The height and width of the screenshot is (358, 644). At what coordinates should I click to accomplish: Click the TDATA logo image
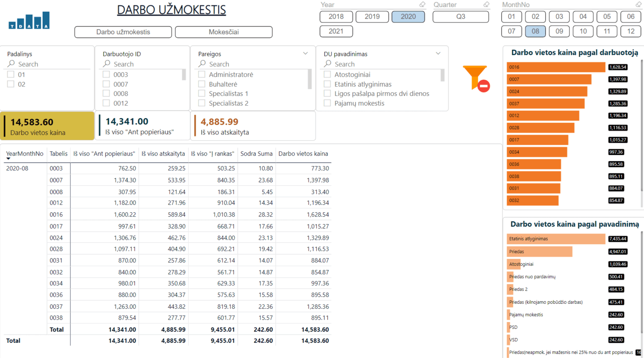29,21
